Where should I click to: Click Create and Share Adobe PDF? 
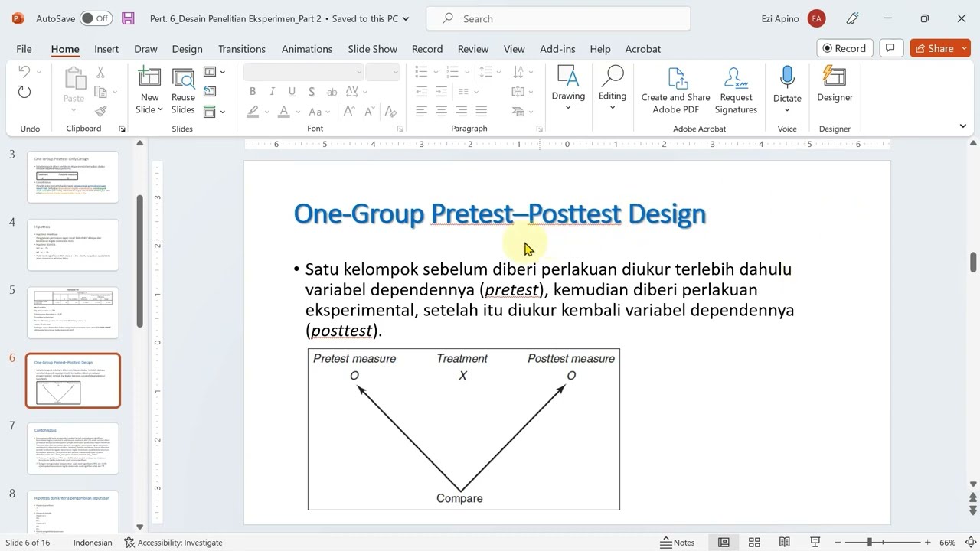coord(675,91)
